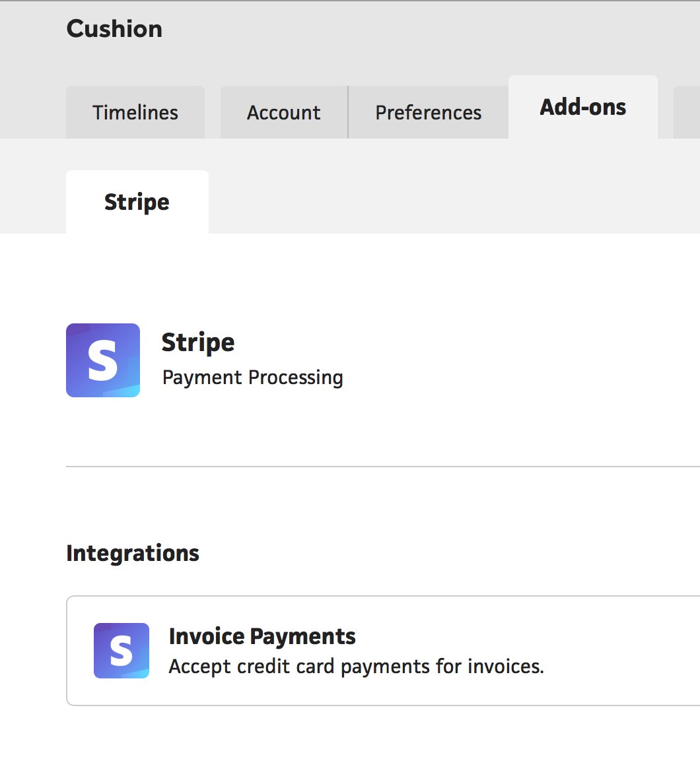This screenshot has width=700, height=784.
Task: Open the Invoice Payments integration card
Action: 383,651
